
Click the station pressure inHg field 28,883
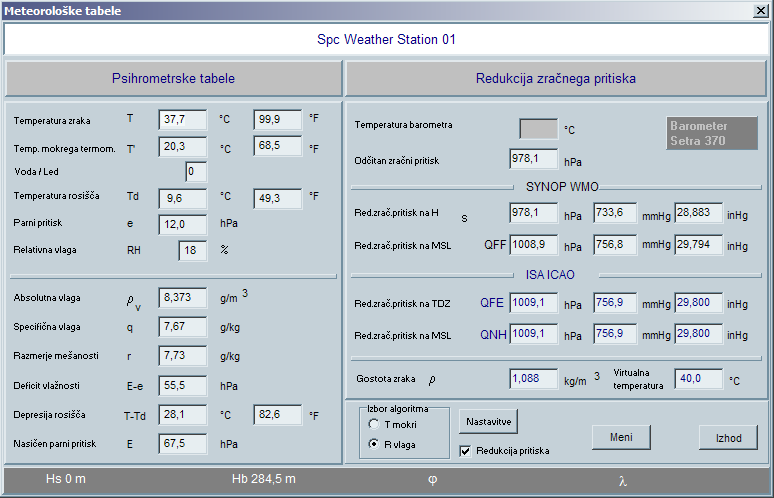[698, 213]
